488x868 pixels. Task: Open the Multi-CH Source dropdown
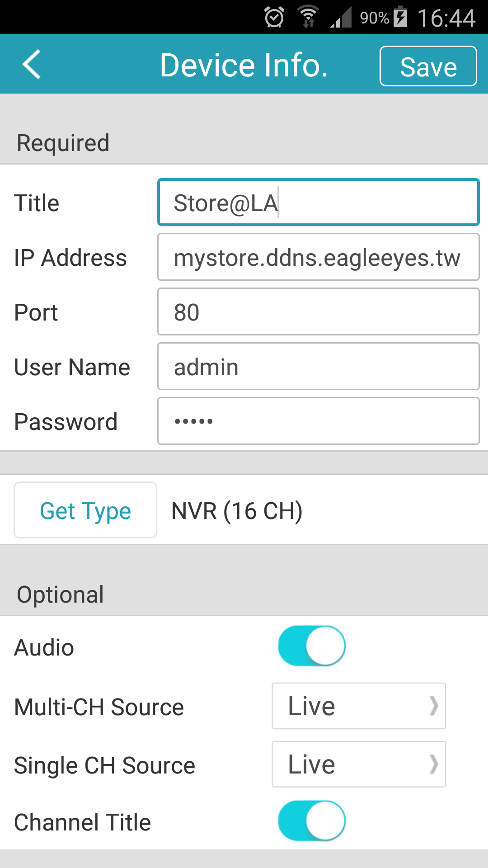pos(359,706)
